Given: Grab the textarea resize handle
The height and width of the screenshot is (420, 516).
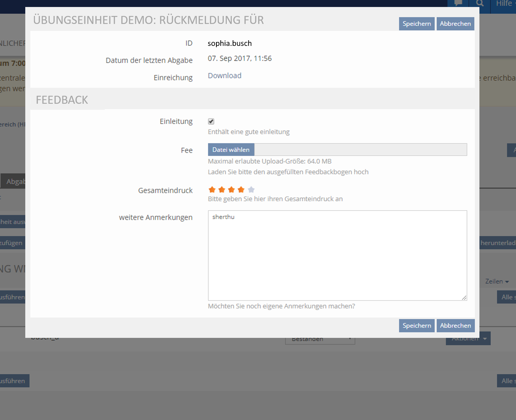Looking at the screenshot, I should point(464,298).
